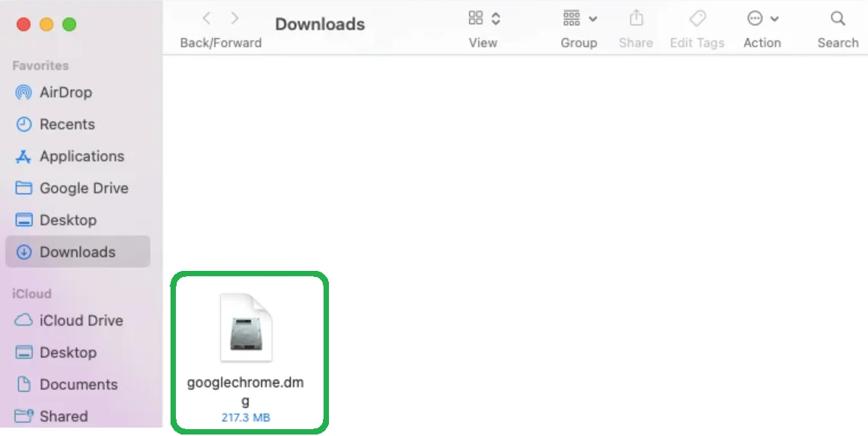Screen dimensions: 868x436
Task: Open Shared label in sidebar
Action: point(64,416)
